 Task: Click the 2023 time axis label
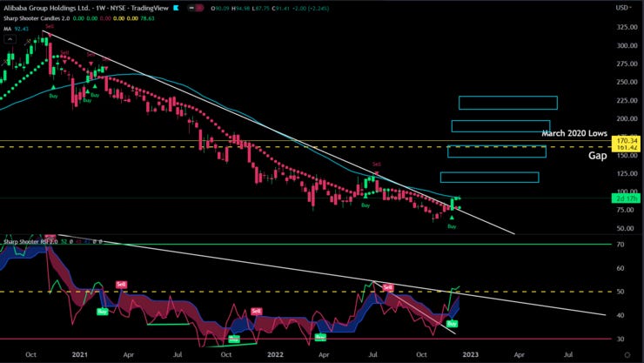pyautogui.click(x=471, y=354)
